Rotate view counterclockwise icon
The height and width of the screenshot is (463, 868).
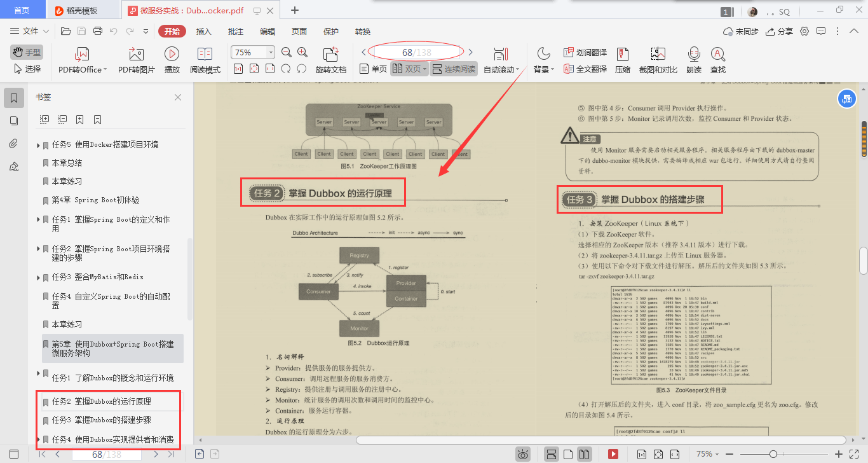coord(286,69)
